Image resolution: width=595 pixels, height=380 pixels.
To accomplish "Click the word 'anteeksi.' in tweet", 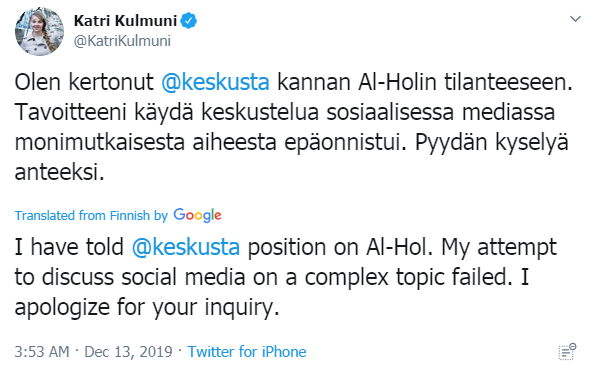I will pos(60,172).
